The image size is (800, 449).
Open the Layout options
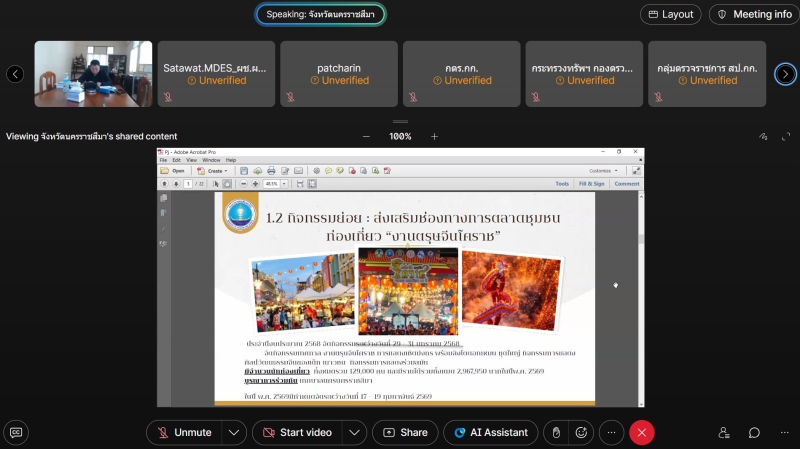(x=670, y=14)
